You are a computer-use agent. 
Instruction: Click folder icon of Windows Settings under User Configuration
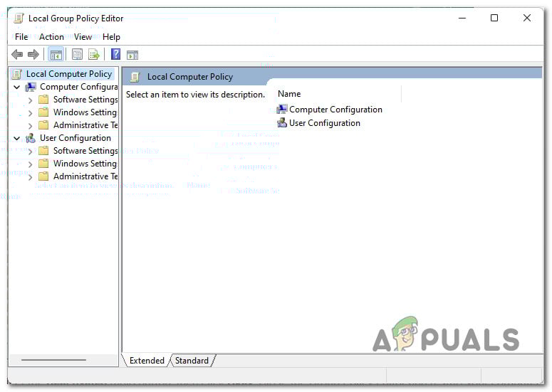point(43,164)
